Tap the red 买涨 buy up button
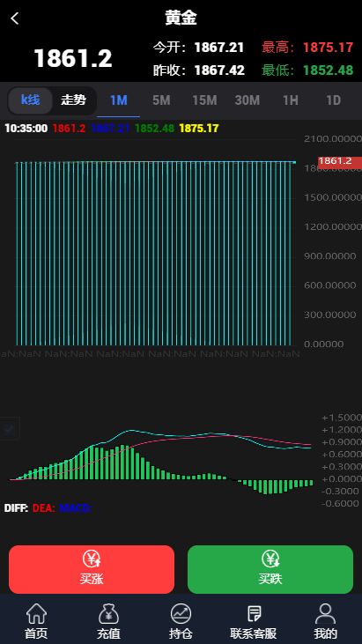This screenshot has height=644, width=362. coord(92,569)
